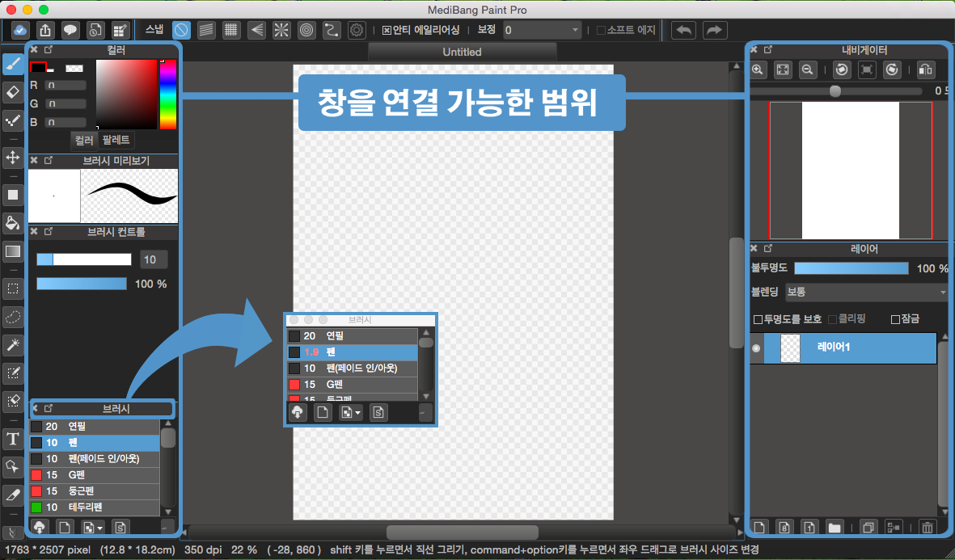
Task: Select the Dot tool
Action: coord(14,120)
